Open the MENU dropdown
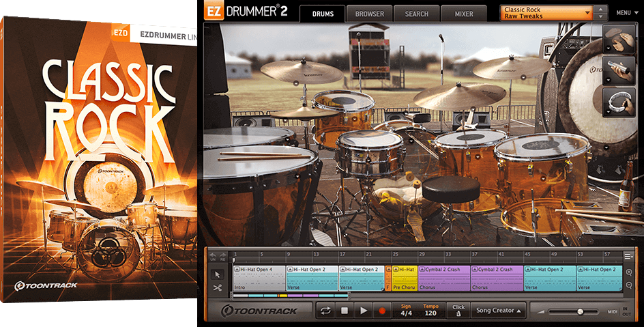This screenshot has height=327, width=644. click(626, 12)
